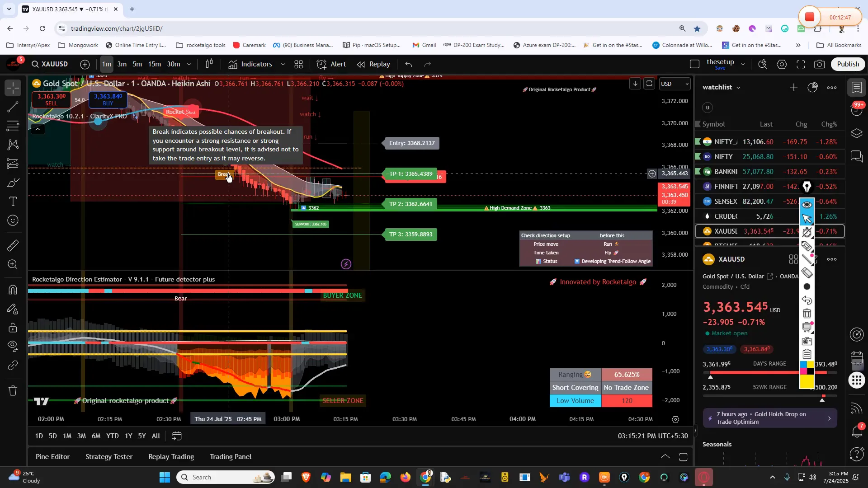Create a new Alert
This screenshot has height=488, width=868.
coord(331,64)
